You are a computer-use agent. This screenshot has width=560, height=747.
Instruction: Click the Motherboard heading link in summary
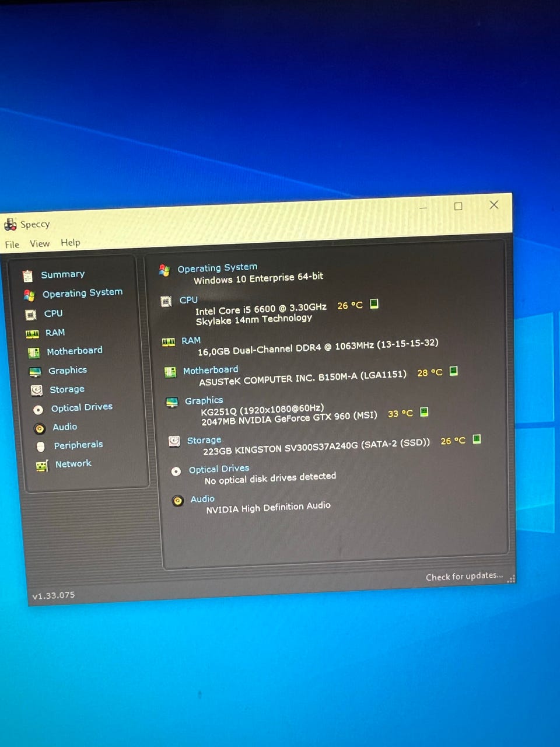pyautogui.click(x=211, y=370)
